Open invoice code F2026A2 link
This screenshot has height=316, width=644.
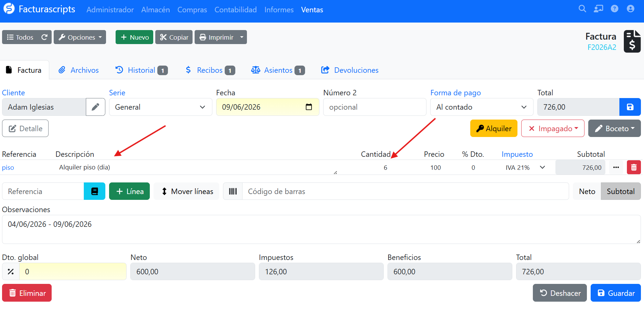pos(602,47)
